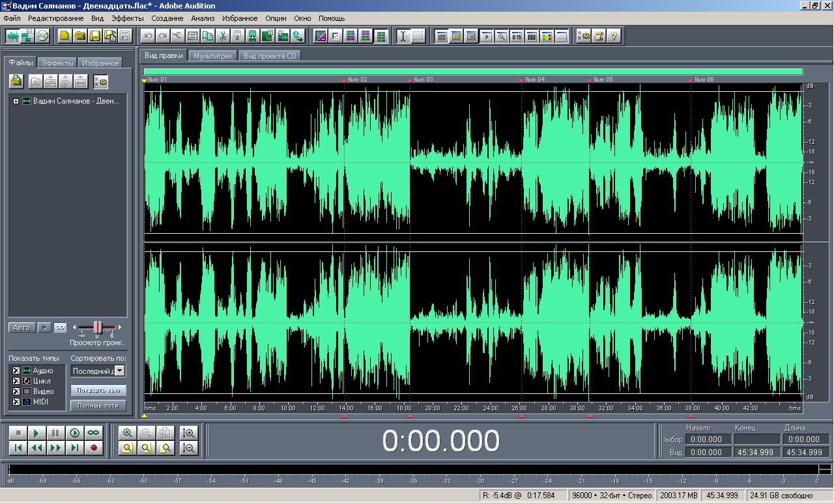Open the Анализ menu
Screen dimensions: 834x504
pos(203,18)
